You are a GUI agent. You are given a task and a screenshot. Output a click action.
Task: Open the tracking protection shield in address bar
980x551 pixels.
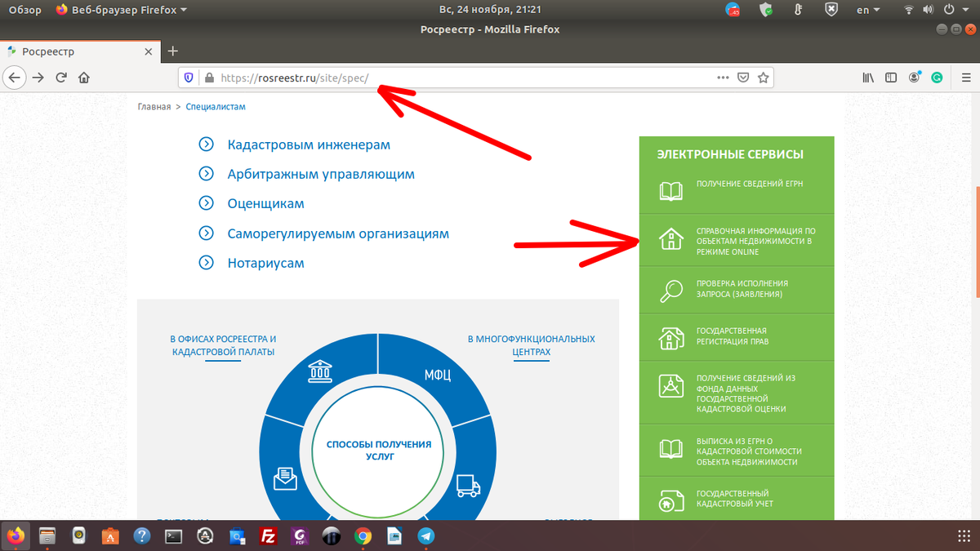(x=189, y=78)
